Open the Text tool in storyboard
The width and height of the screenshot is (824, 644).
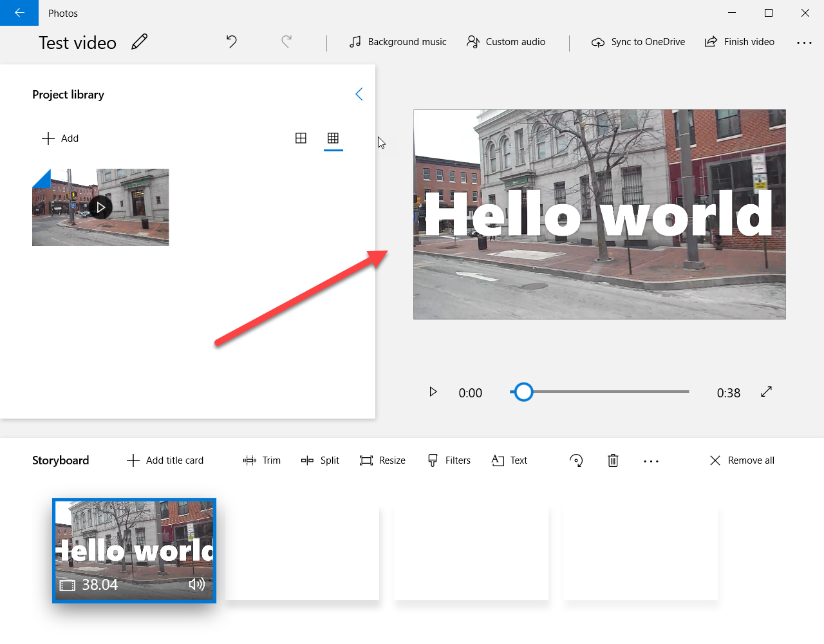pyautogui.click(x=509, y=460)
